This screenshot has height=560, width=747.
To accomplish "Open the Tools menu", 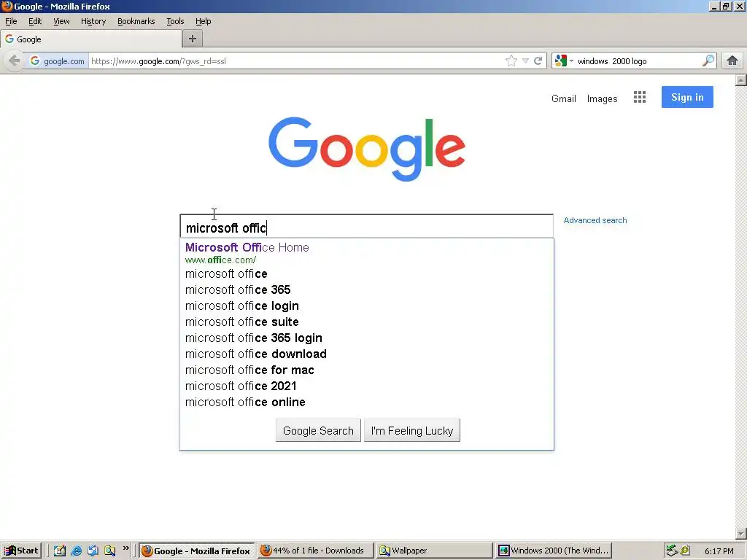I will [175, 21].
